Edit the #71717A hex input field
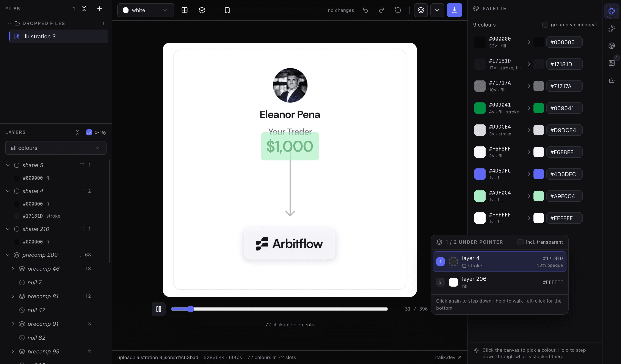The height and width of the screenshot is (364, 621). 564,86
